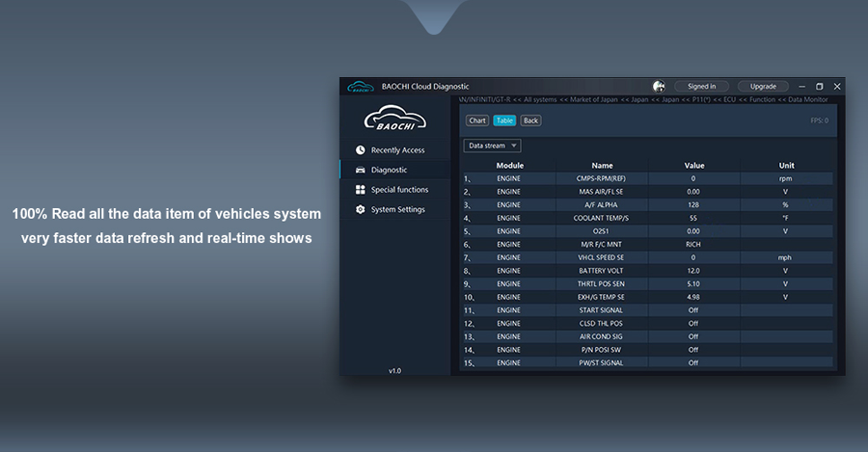Click the throttle position value 5.10
Viewport: 868px width, 452px height.
[693, 283]
